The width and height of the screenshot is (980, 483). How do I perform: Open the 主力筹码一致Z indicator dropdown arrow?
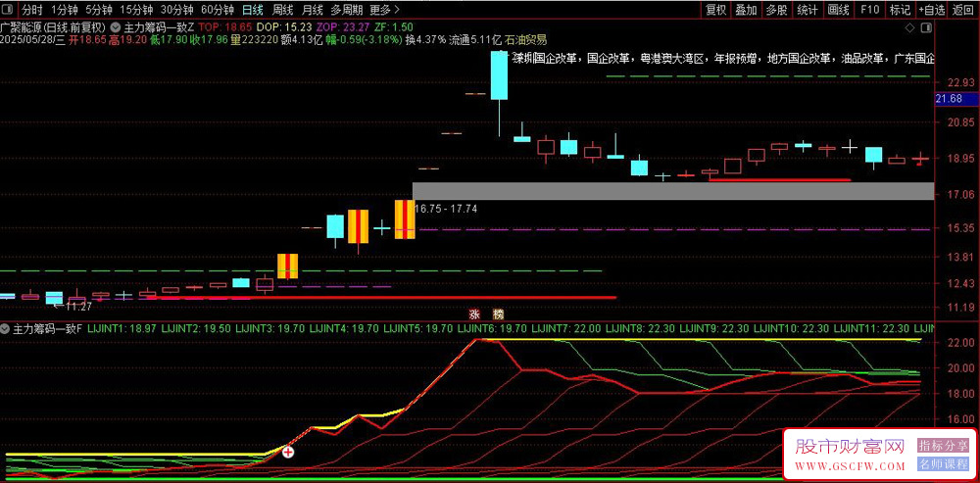(117, 27)
